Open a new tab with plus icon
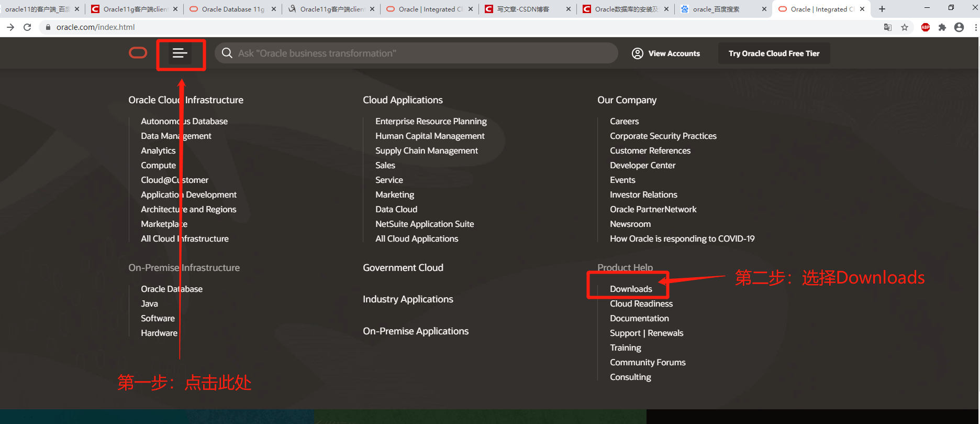This screenshot has height=424, width=980. [882, 9]
